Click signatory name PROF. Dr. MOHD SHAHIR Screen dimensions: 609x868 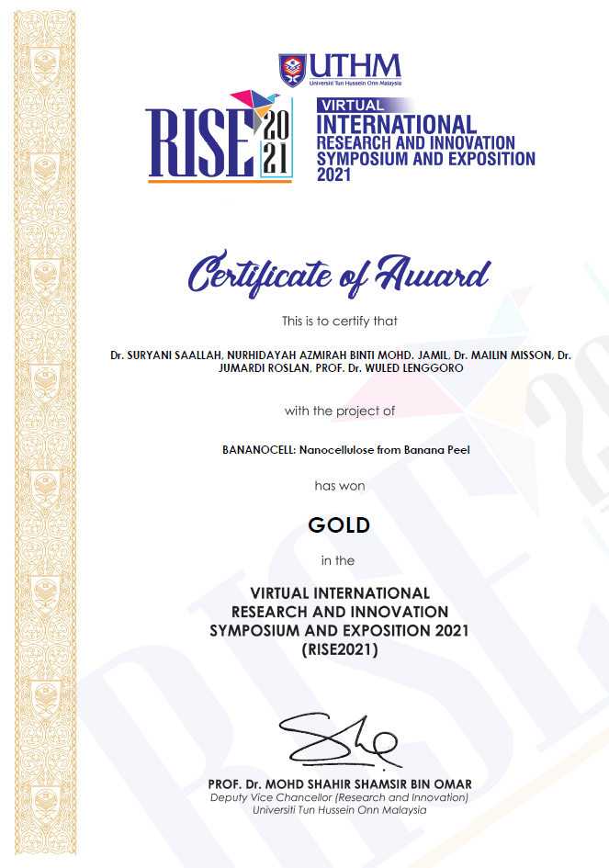tap(340, 783)
